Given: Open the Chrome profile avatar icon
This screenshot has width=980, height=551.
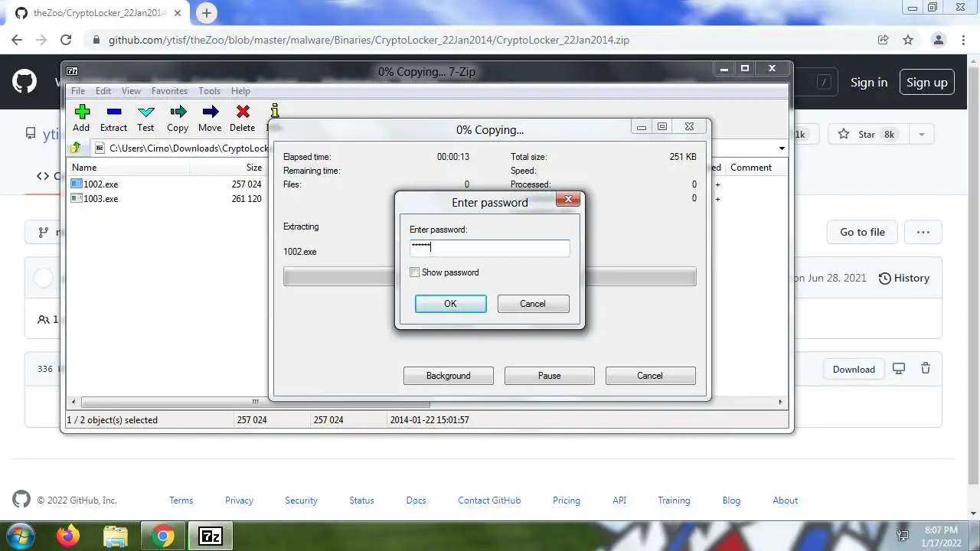Looking at the screenshot, I should [938, 40].
